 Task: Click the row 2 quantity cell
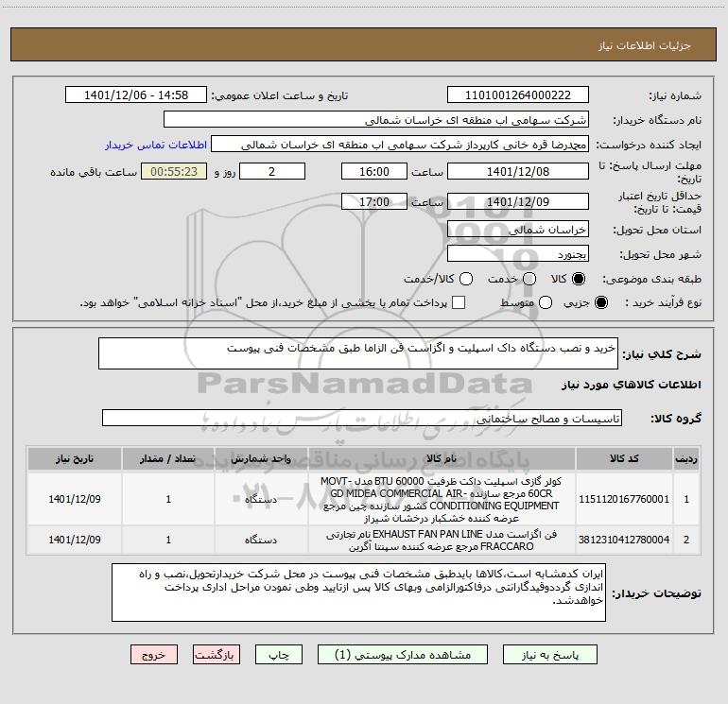[168, 540]
